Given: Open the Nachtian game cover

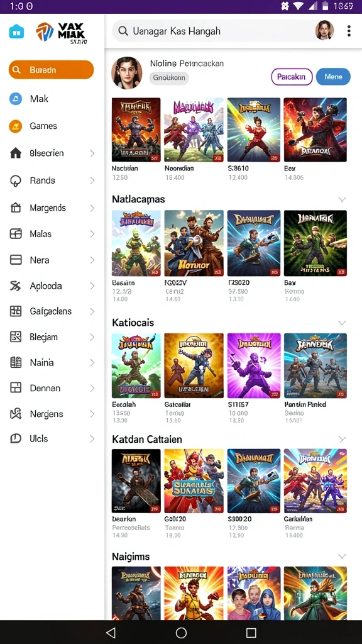Looking at the screenshot, I should pyautogui.click(x=136, y=130).
